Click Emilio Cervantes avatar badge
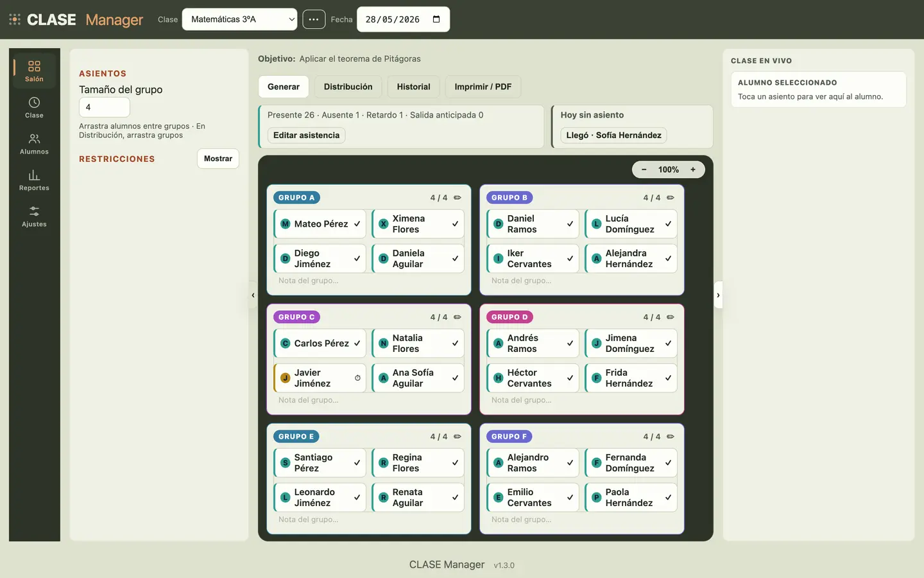This screenshot has width=924, height=578. coord(498,498)
